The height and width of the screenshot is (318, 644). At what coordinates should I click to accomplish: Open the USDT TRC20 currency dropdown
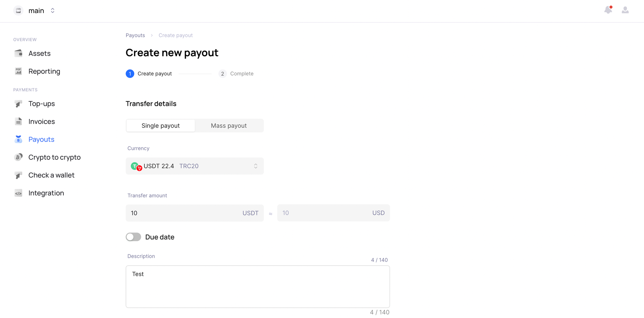pos(194,166)
